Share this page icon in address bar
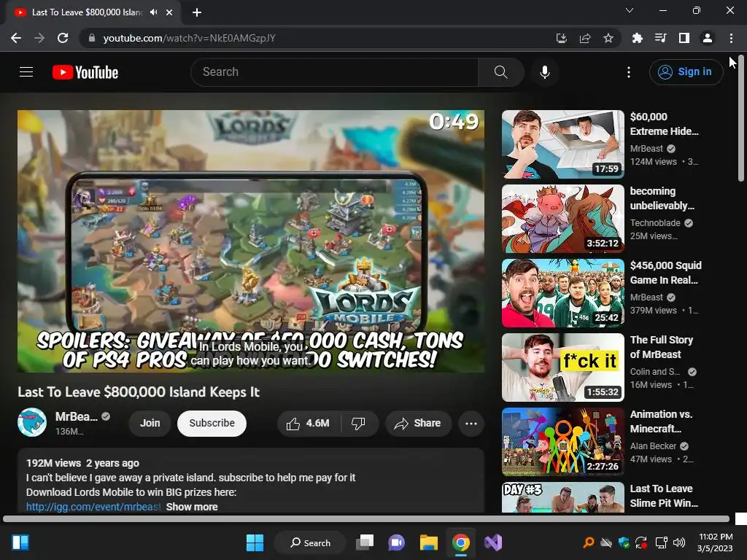Screen dimensions: 747x560 (585, 38)
